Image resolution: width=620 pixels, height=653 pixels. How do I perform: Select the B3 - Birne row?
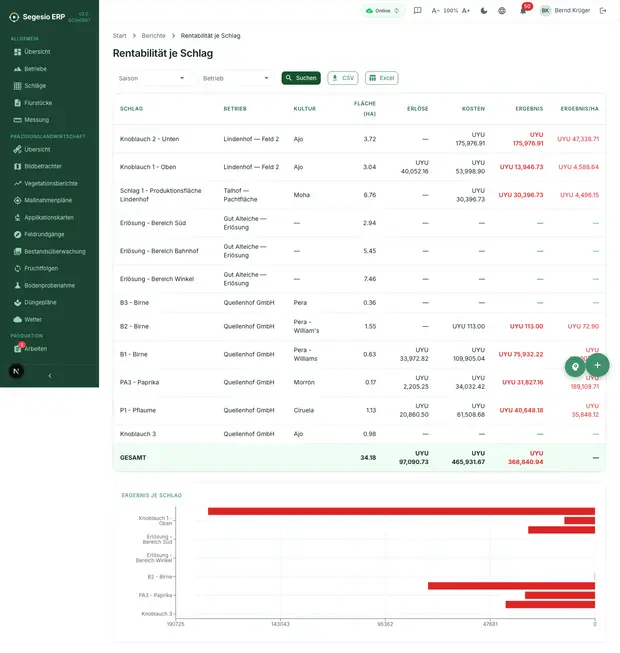[x=359, y=303]
